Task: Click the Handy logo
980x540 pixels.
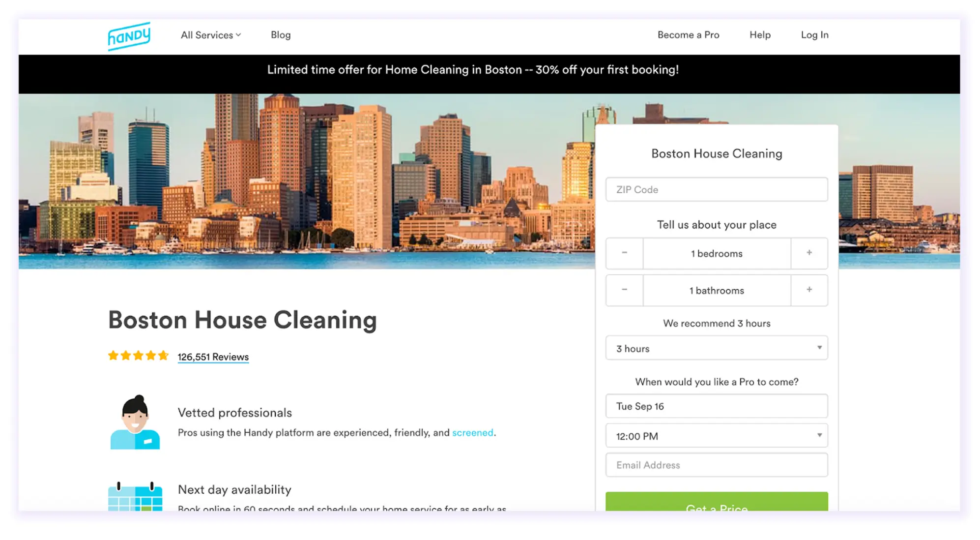Action: click(x=129, y=35)
